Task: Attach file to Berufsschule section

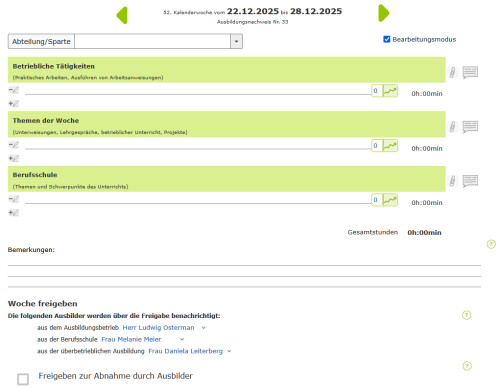Action: [x=452, y=181]
